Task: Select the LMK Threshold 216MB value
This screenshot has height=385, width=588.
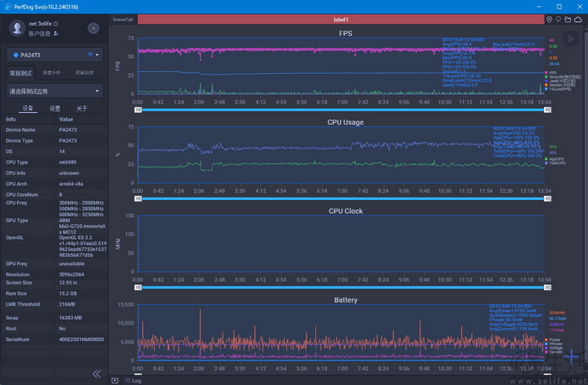Action: pos(67,304)
